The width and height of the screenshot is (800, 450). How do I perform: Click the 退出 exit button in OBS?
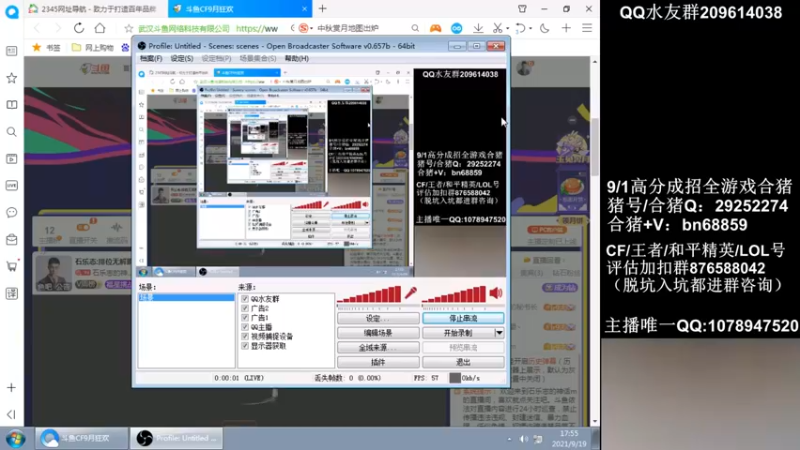click(463, 362)
